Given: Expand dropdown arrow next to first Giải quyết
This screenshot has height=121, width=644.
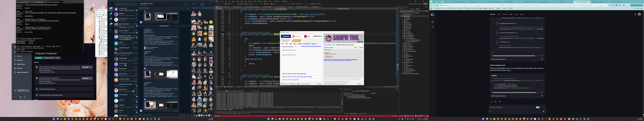Looking at the screenshot, I should coord(91,67).
